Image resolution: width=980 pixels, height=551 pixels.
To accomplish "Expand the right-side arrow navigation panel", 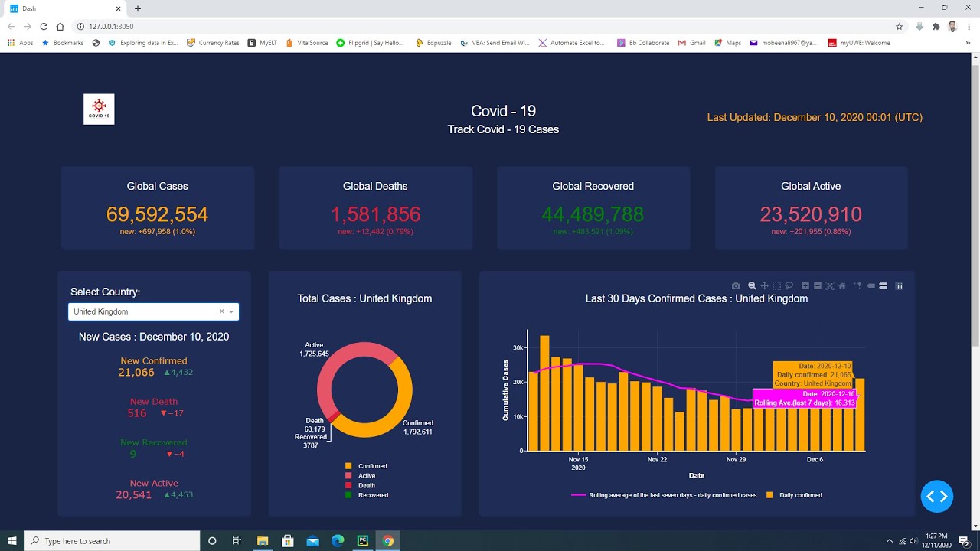I will [936, 497].
